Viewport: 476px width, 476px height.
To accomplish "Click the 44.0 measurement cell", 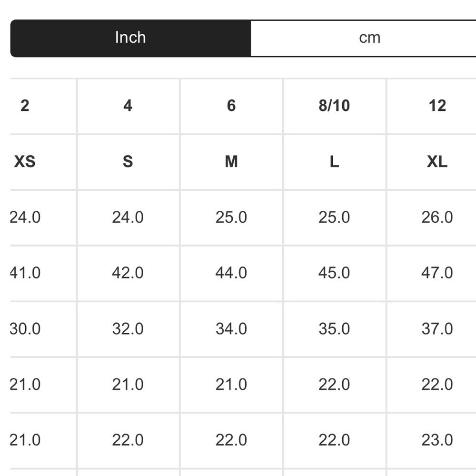I will click(x=231, y=273).
